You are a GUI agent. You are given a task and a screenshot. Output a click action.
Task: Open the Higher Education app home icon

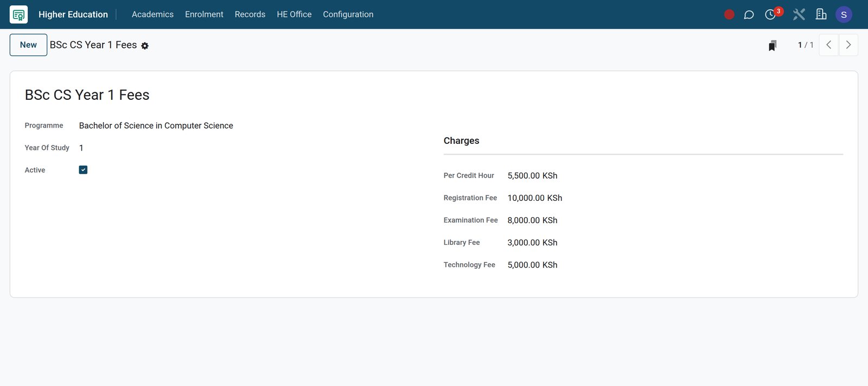click(18, 15)
